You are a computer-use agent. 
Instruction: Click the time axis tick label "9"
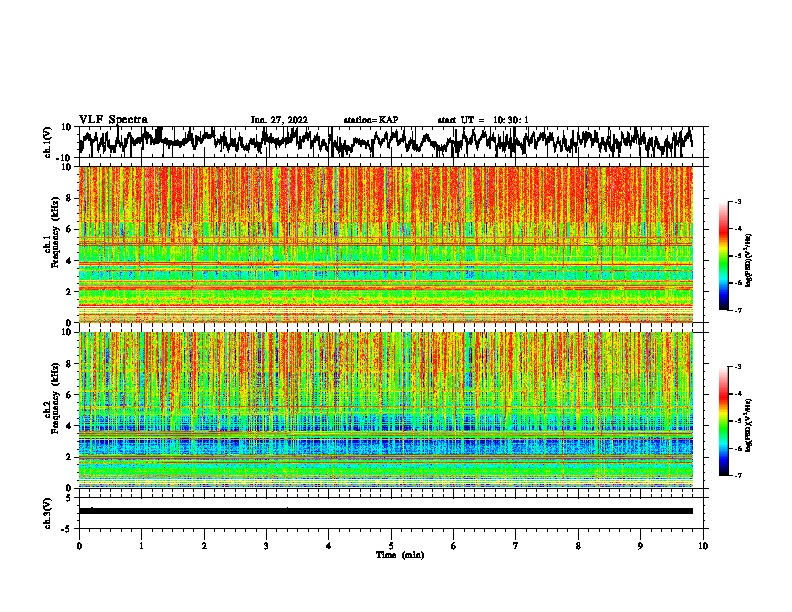pyautogui.click(x=640, y=546)
